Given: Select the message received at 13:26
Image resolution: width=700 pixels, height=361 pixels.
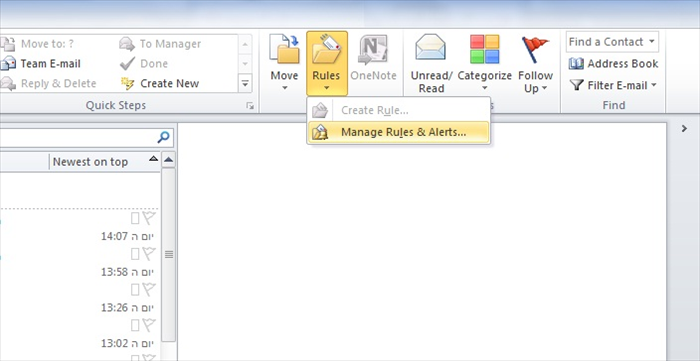Looking at the screenshot, I should (79, 298).
